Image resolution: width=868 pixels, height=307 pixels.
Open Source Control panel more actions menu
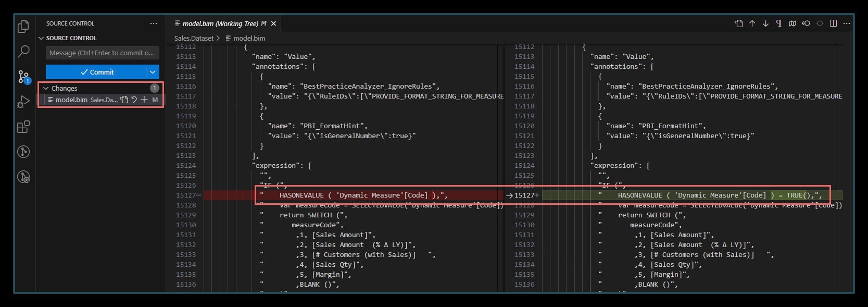coord(153,23)
